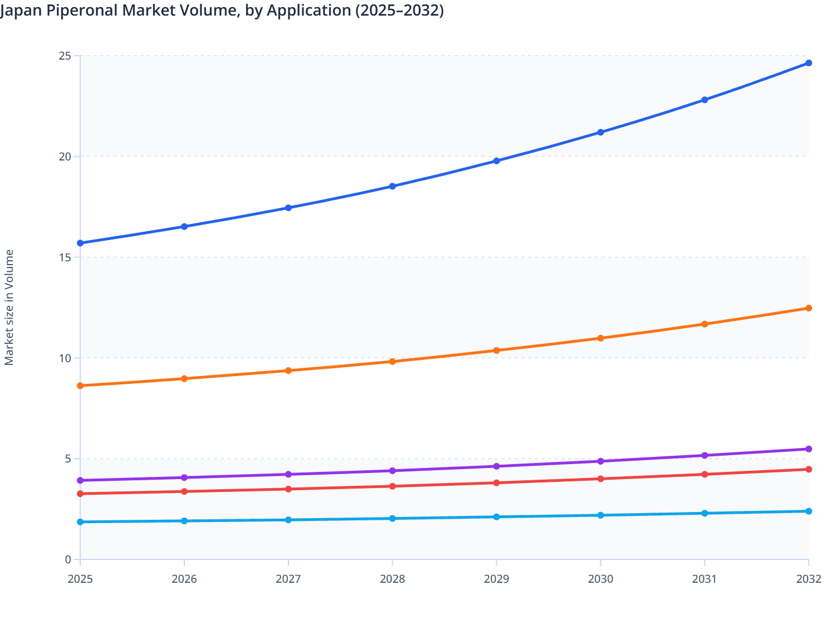Screen dimensions: 840x624
Task: Click the orange data point at 2030
Action: click(x=600, y=338)
